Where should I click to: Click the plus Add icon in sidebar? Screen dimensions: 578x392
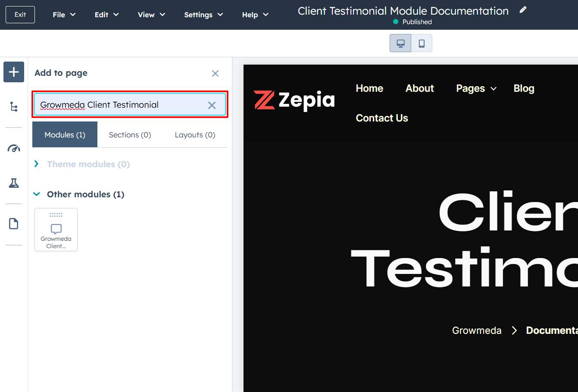click(x=14, y=72)
